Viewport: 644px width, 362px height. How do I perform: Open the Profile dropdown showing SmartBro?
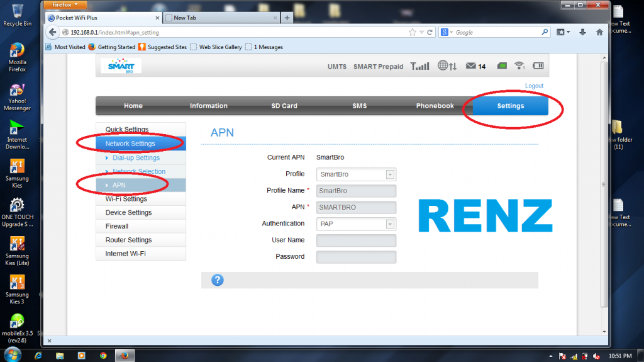[356, 174]
